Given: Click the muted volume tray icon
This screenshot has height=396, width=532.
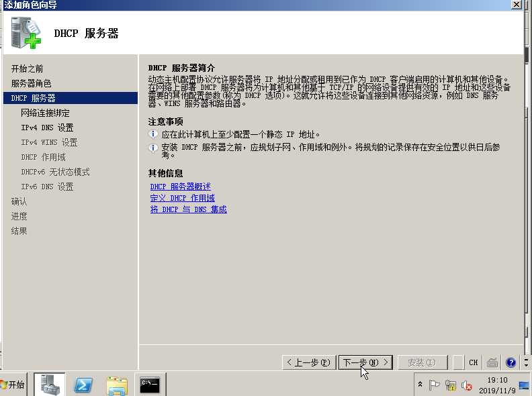Looking at the screenshot, I should click(x=467, y=385).
